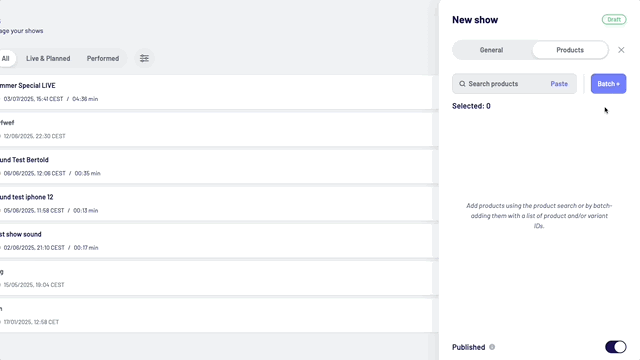
Task: Open the show dated 15/05/2025, 19:04 CEST
Action: [216, 278]
